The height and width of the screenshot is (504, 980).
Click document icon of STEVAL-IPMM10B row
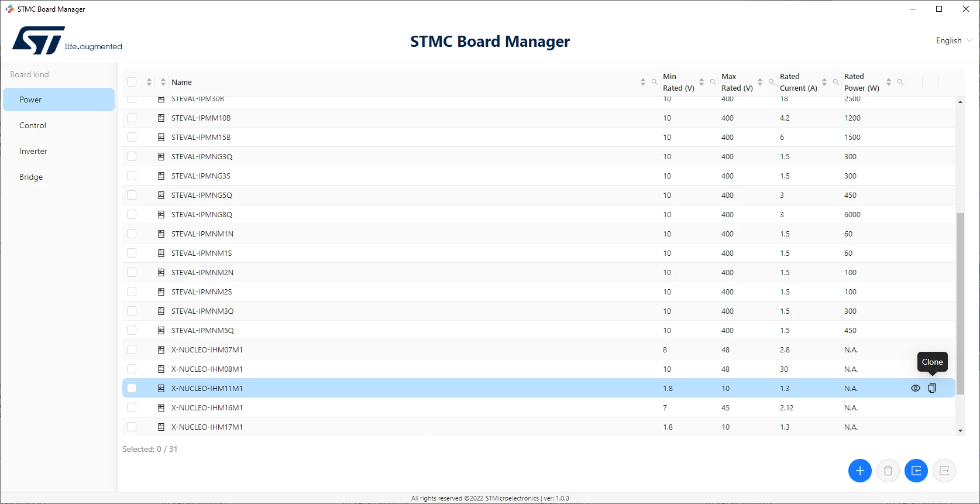(161, 118)
